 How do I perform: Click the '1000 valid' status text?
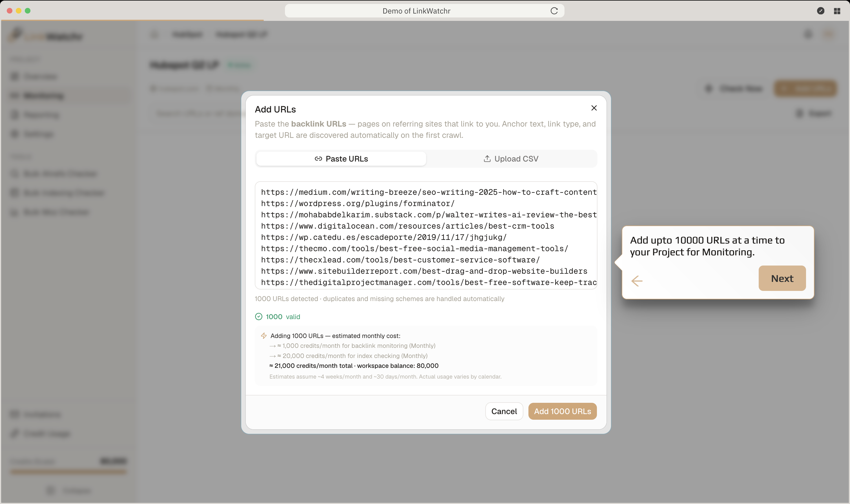point(283,317)
